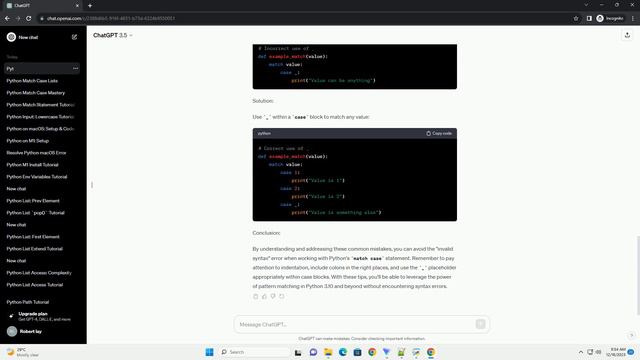Open 'Python List Prev Element' chat
This screenshot has height=360, width=640.
[x=33, y=201]
